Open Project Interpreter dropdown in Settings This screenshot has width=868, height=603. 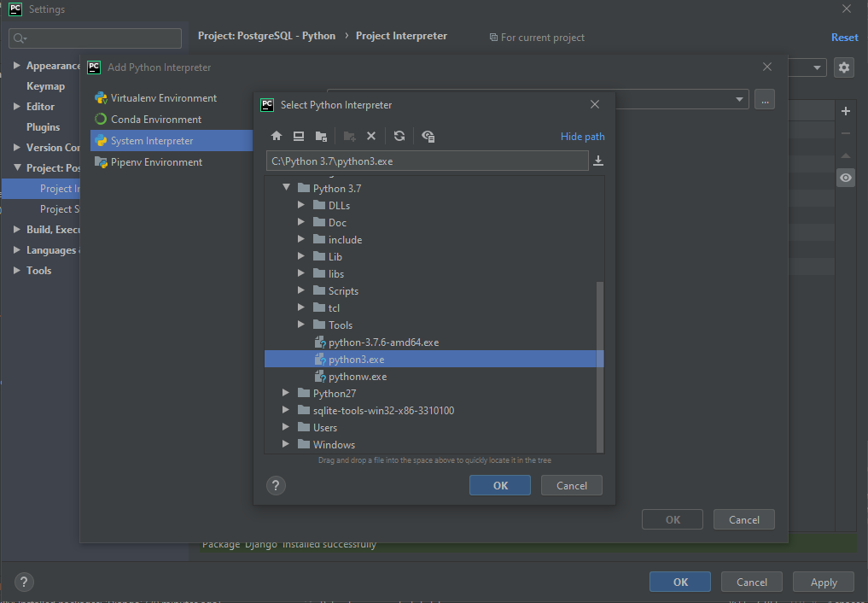817,67
